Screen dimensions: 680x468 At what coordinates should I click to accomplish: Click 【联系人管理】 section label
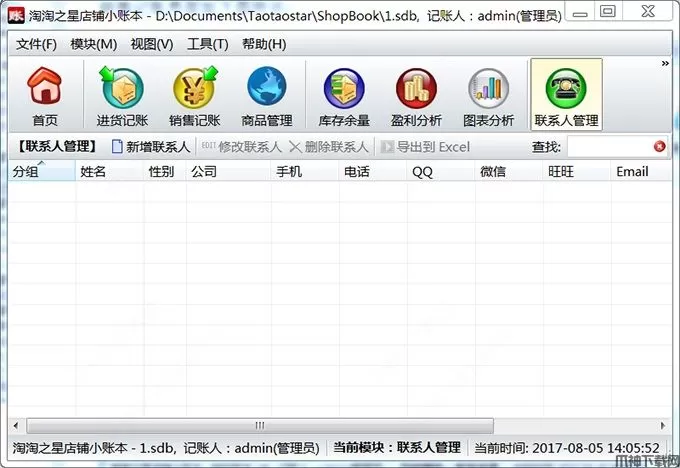(x=56, y=147)
